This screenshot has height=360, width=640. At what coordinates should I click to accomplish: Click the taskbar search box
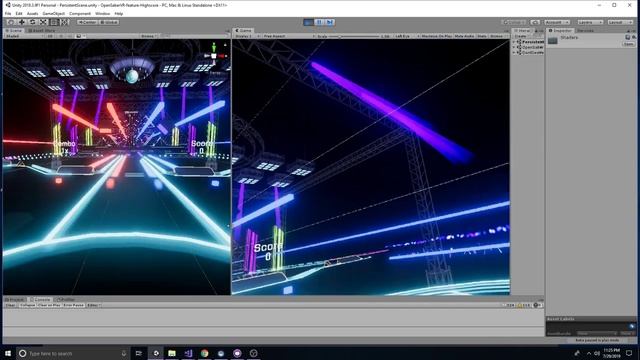click(73, 353)
